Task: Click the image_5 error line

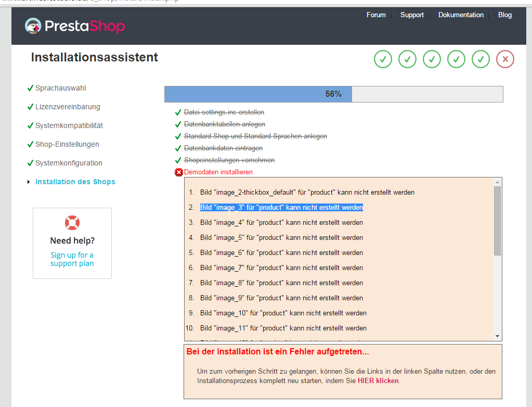Action: [281, 238]
